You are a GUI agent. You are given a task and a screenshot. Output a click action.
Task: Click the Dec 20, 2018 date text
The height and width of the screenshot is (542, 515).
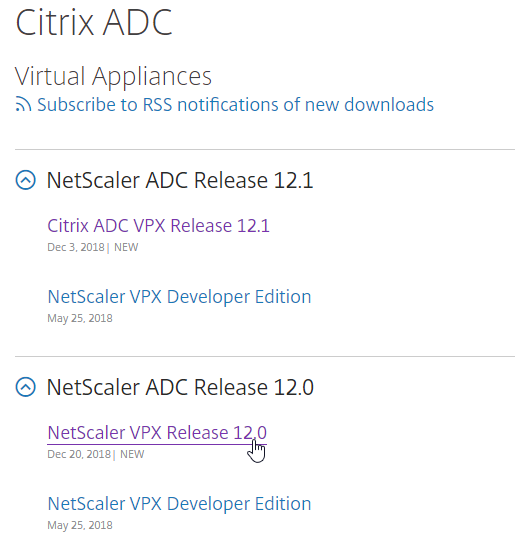coord(79,454)
